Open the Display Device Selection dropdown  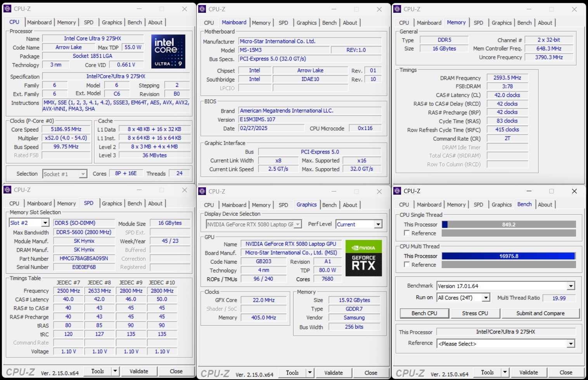[x=298, y=225]
